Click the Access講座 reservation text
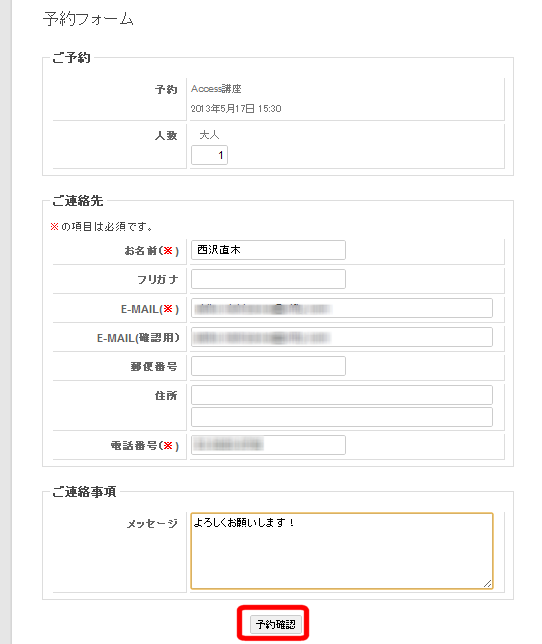The image size is (542, 644). pos(216,89)
